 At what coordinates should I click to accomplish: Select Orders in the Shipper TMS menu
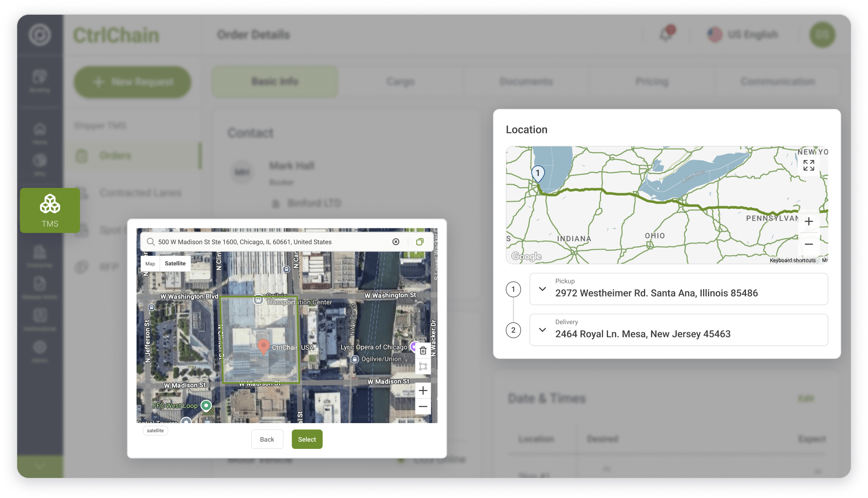coord(133,155)
